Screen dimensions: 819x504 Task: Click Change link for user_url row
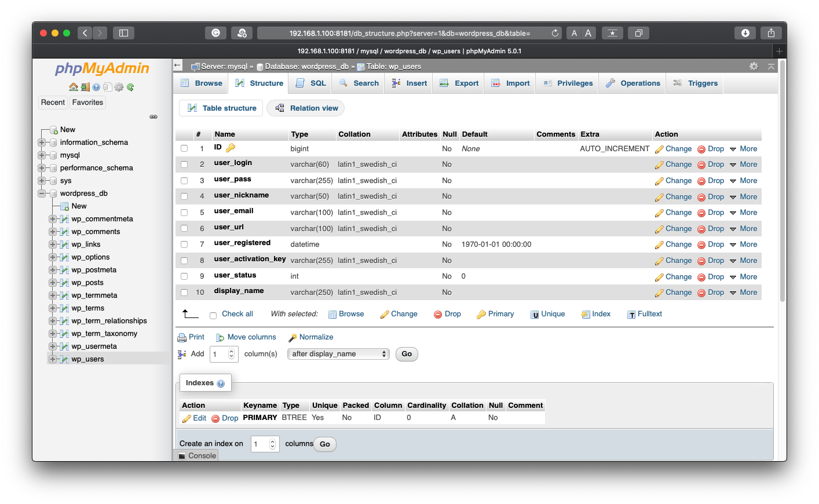click(673, 229)
